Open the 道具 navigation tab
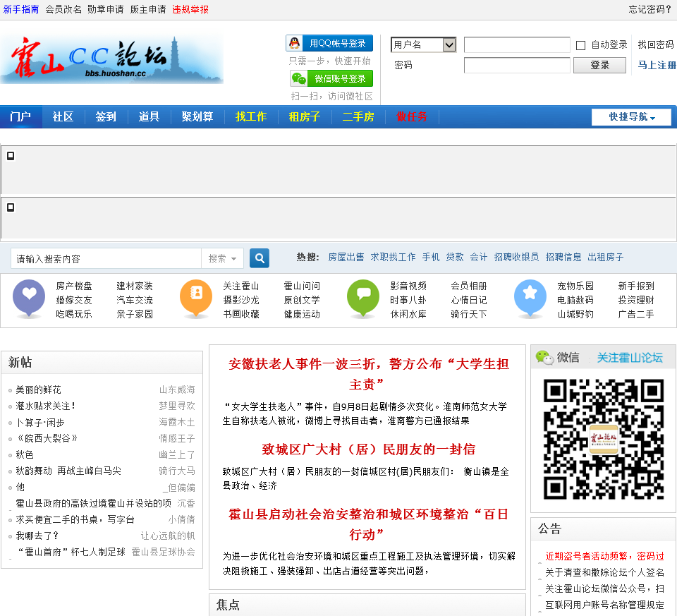This screenshot has height=616, width=677. tap(149, 116)
